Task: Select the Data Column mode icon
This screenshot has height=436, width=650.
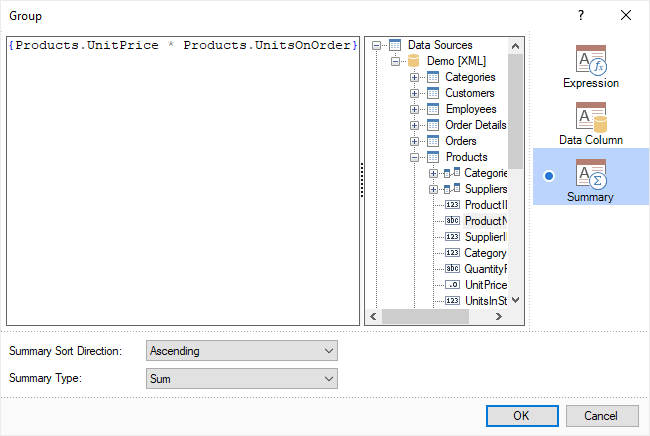Action: pos(590,117)
